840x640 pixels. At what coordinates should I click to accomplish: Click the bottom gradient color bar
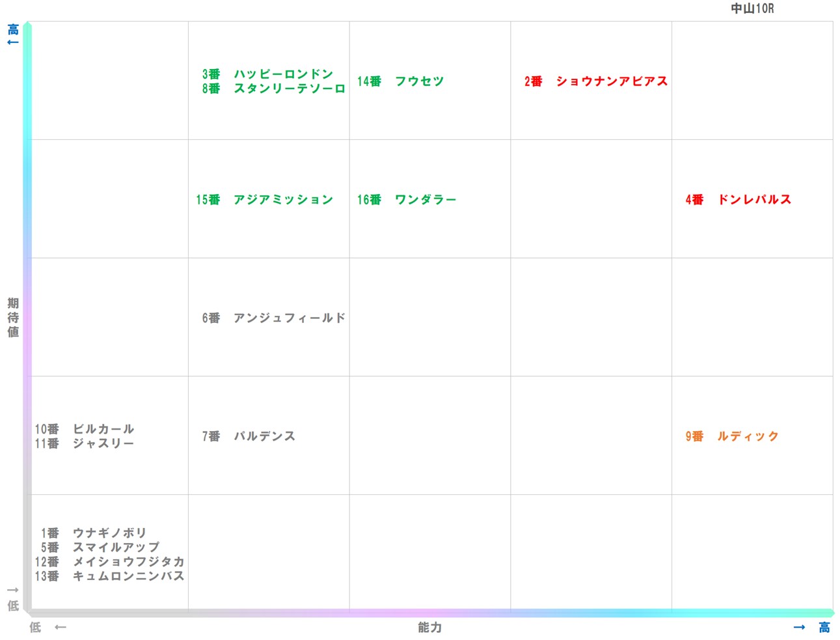[x=429, y=613]
